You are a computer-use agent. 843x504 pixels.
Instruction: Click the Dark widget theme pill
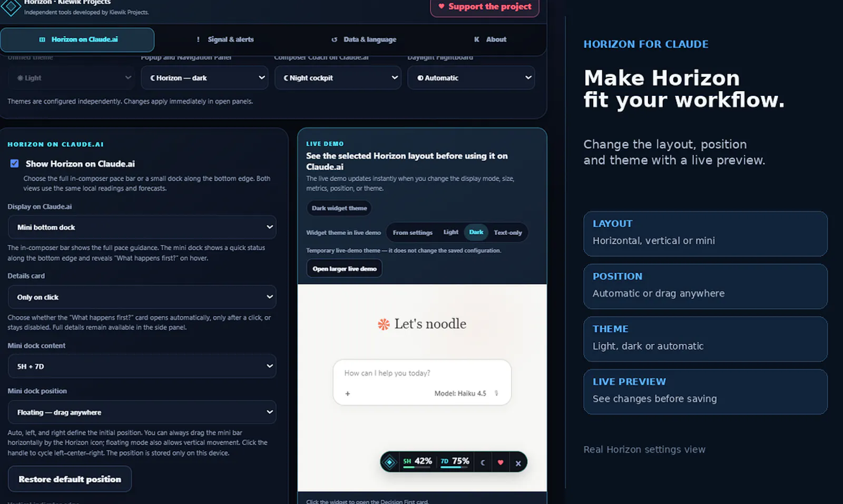(x=339, y=208)
